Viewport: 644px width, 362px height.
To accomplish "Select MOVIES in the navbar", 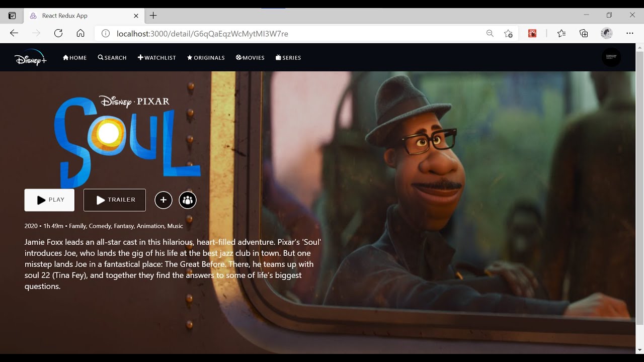I will tap(250, 58).
